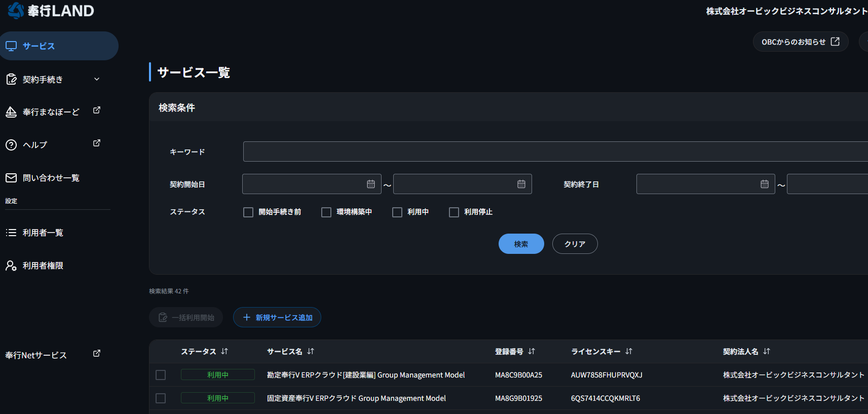Click the external link icon beside 奉行Netサービス
The width and height of the screenshot is (868, 414).
point(97,354)
